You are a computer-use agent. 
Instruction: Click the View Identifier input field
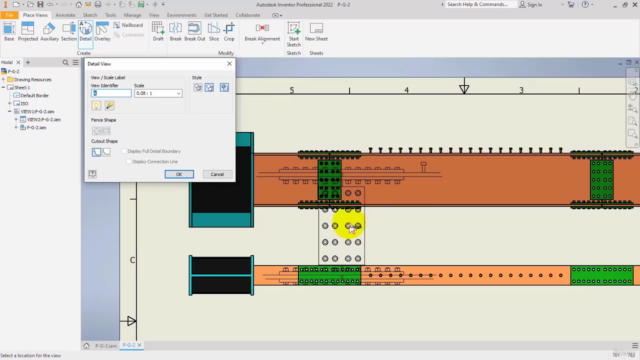pyautogui.click(x=111, y=93)
